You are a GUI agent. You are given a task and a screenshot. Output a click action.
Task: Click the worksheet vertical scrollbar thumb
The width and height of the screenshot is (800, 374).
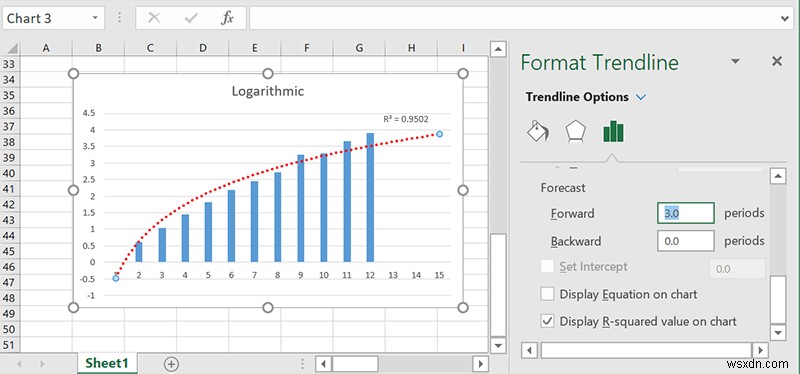(x=498, y=284)
